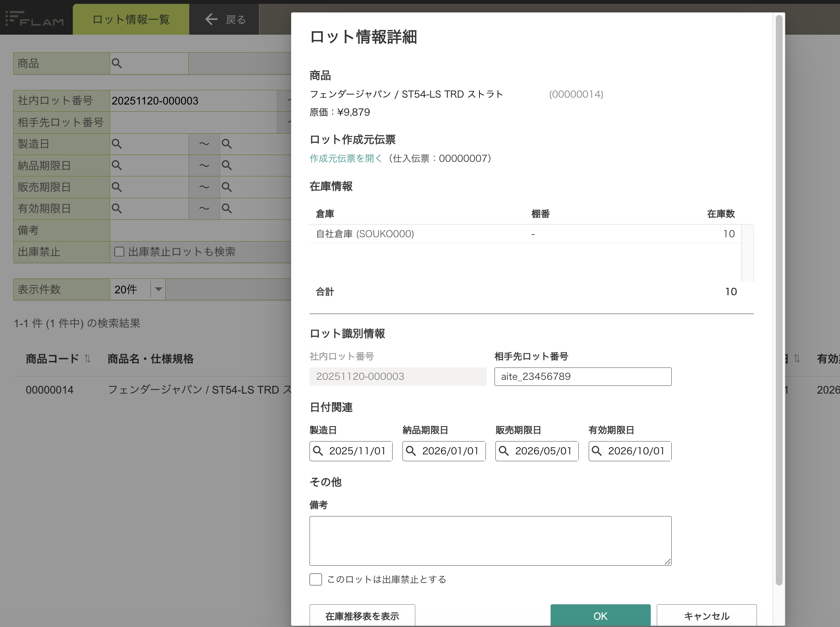Open the 製造日 start-date search icon in filter
Viewport: 840px width, 627px height.
(x=116, y=144)
